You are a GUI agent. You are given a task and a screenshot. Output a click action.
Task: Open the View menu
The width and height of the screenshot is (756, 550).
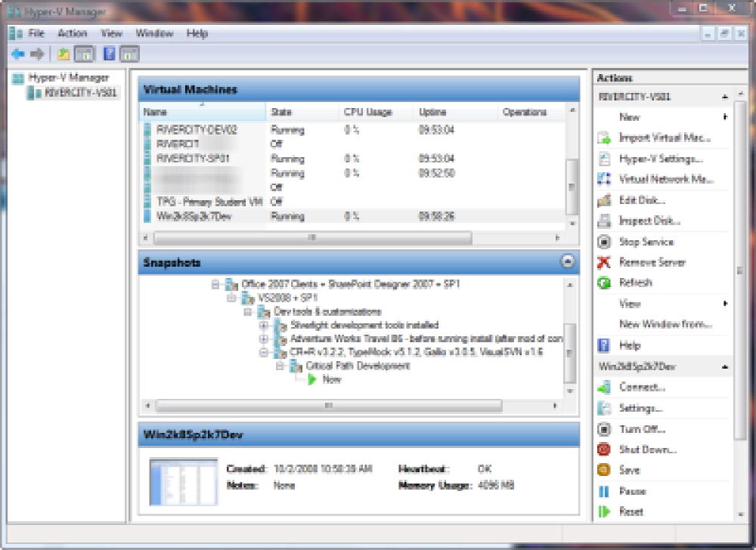(x=111, y=33)
